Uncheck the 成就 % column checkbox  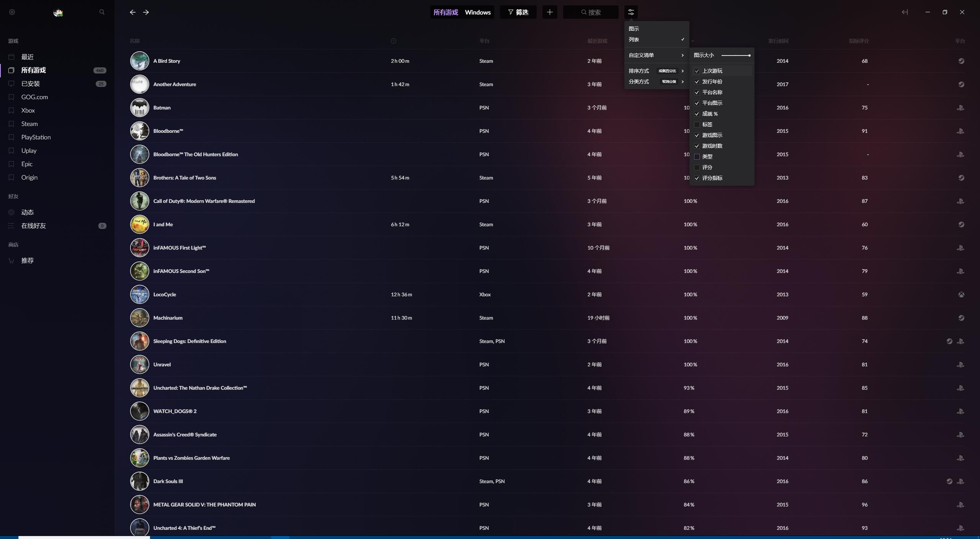point(697,114)
